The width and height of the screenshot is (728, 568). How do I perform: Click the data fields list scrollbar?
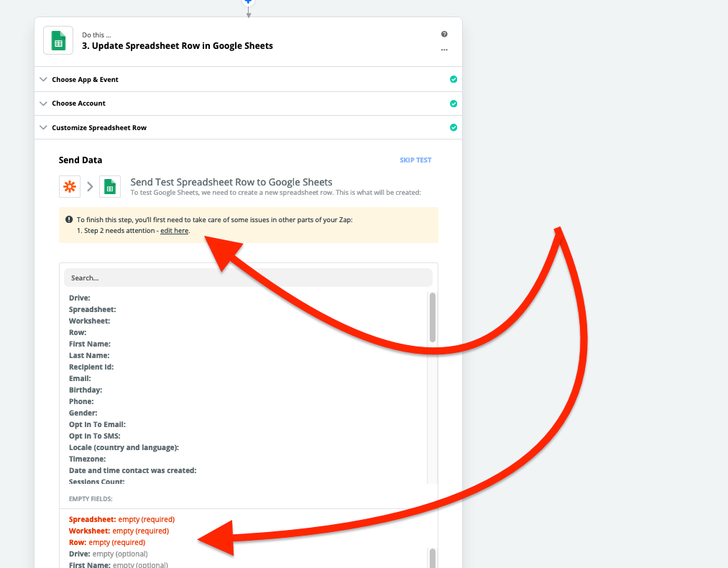click(433, 317)
